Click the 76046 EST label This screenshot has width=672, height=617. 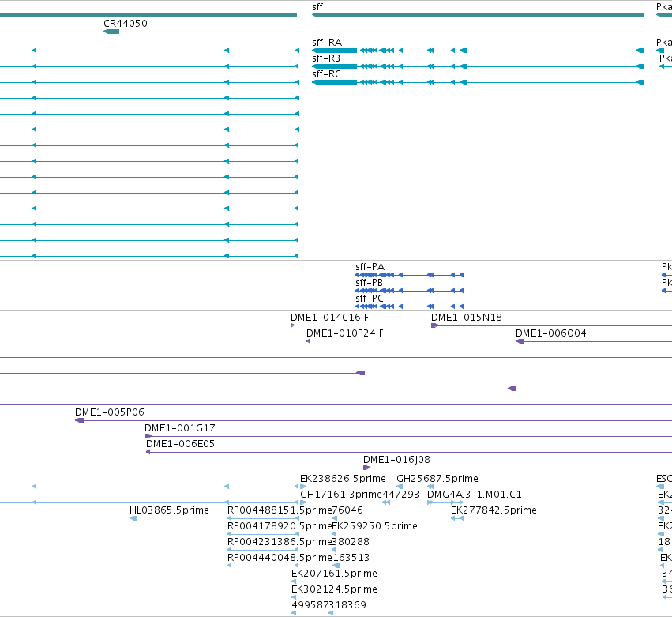pos(347,510)
